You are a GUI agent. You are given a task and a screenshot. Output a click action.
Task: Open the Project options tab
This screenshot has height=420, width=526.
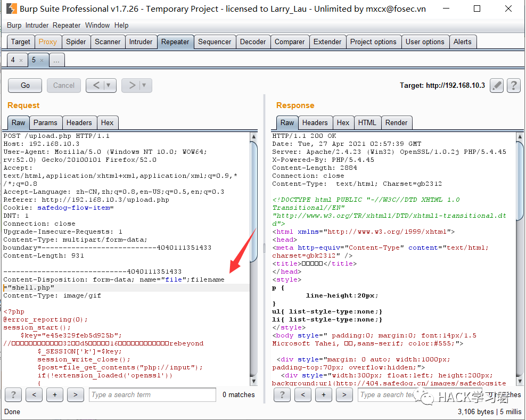point(373,42)
